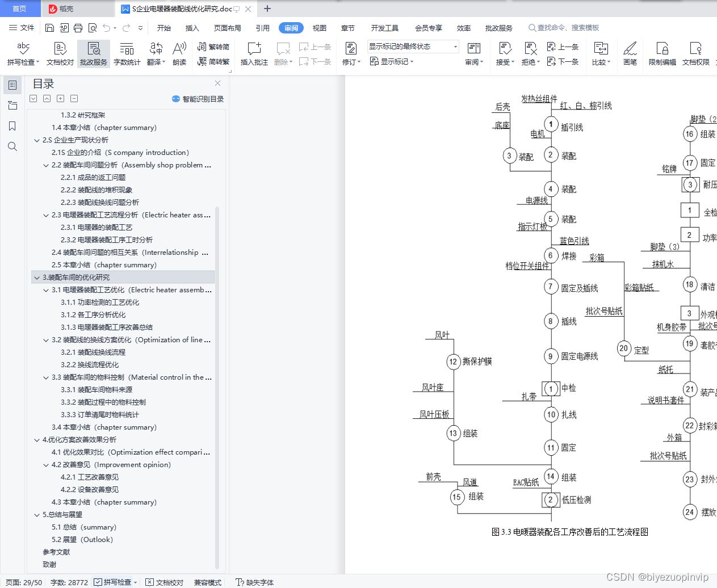
Task: Start read aloud (朗读)
Action: 179,54
